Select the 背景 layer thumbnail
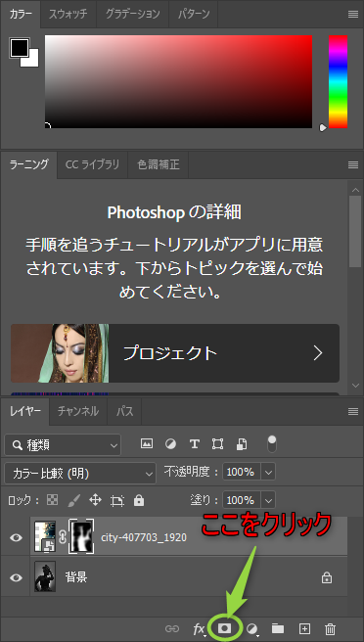The height and width of the screenshot is (642, 364). 45,576
